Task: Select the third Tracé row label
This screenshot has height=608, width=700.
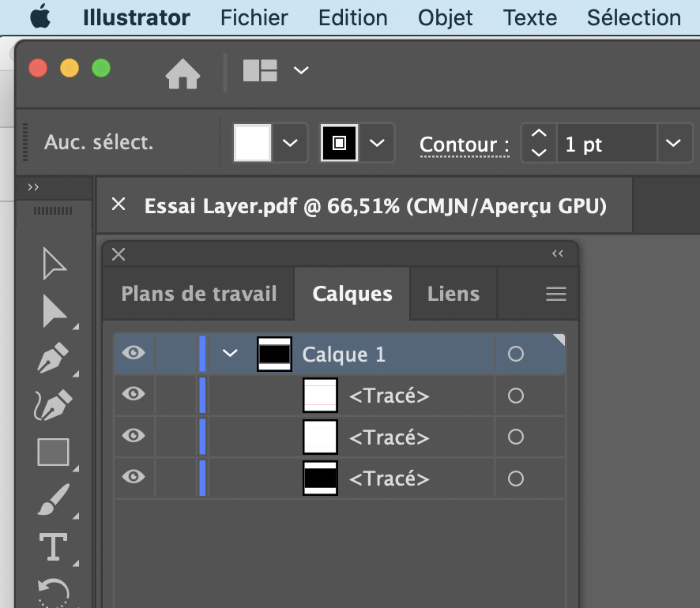Action: click(389, 479)
